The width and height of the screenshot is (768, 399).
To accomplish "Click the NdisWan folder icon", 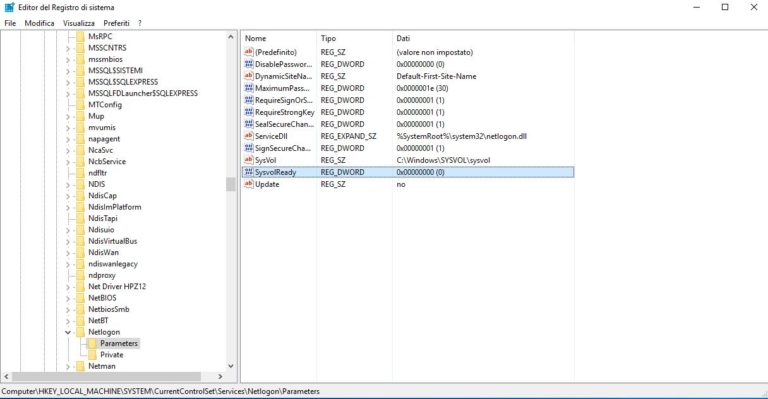I will pyautogui.click(x=80, y=252).
